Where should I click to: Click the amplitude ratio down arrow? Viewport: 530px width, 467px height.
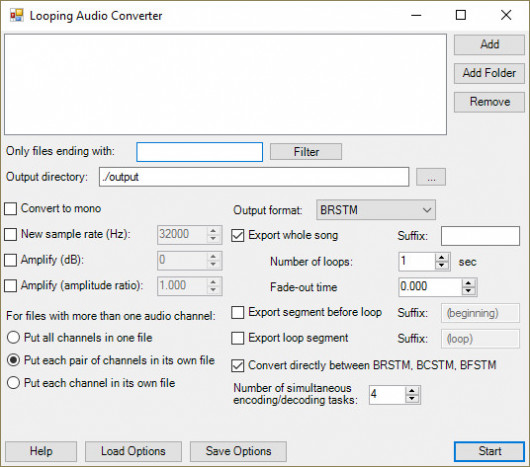(x=213, y=290)
